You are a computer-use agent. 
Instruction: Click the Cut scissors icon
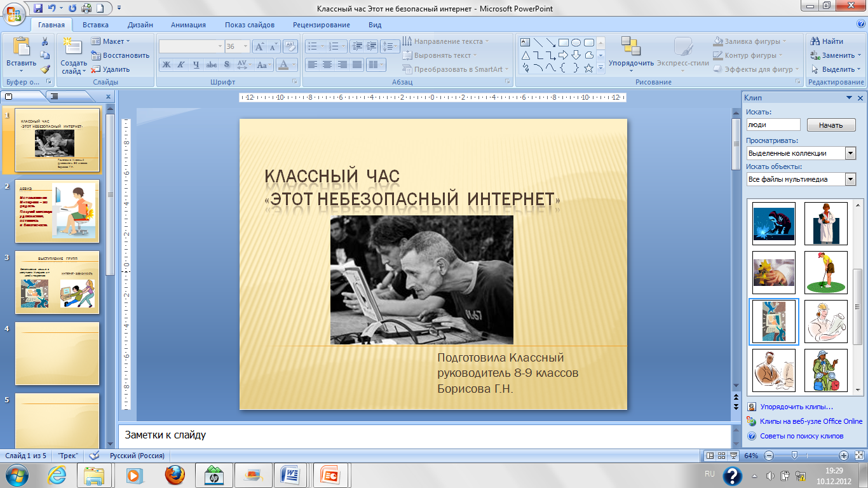point(45,41)
